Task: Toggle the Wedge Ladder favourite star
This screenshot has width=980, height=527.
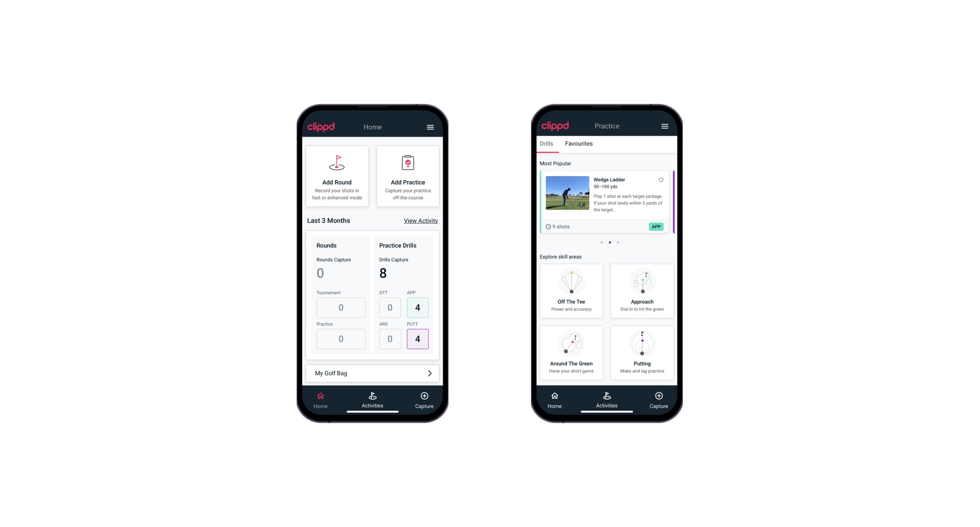Action: 661,180
